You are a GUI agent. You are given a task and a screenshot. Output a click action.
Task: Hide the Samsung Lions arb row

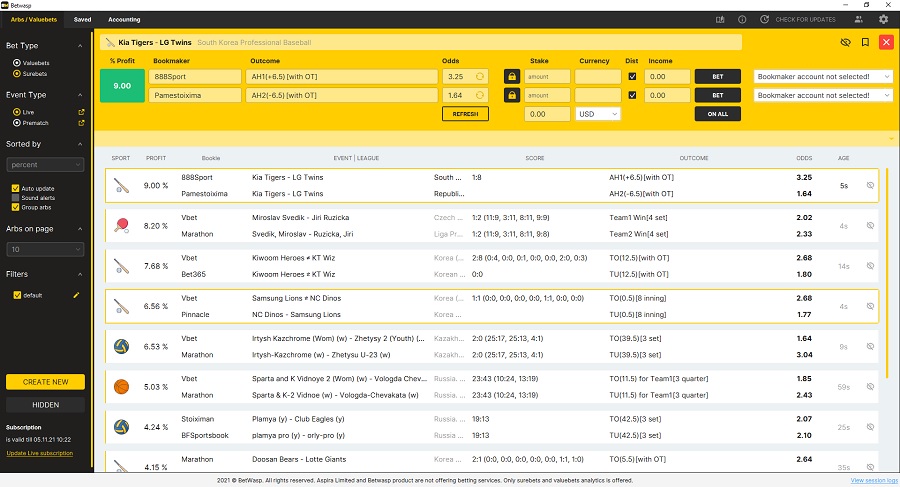click(x=870, y=306)
